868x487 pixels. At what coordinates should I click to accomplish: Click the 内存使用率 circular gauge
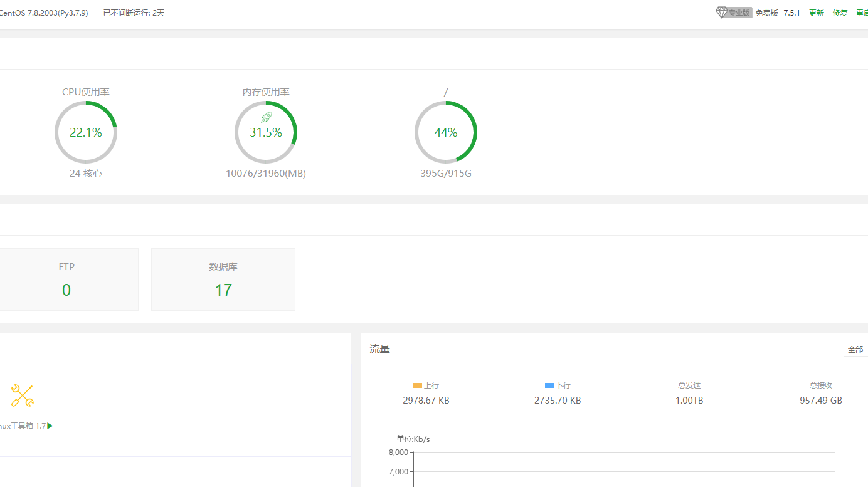tap(266, 132)
